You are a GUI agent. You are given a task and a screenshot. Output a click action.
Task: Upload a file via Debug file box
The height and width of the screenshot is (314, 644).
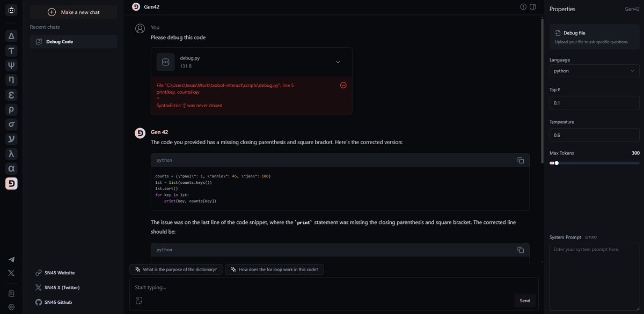(595, 37)
